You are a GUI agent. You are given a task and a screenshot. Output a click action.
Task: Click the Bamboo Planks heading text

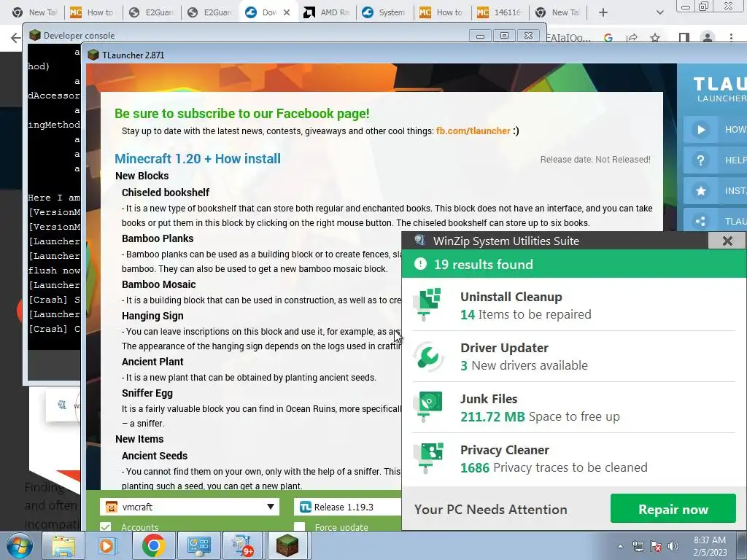tap(158, 238)
